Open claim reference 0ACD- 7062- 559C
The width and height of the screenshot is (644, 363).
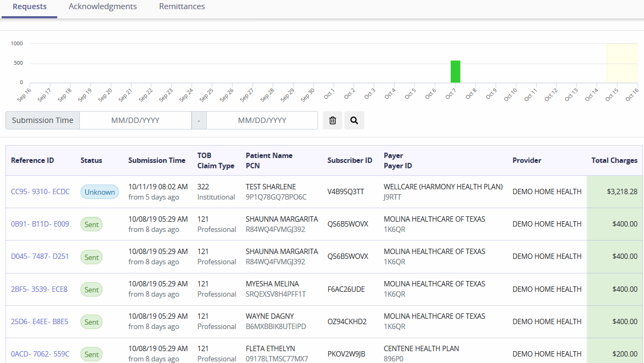coord(39,354)
